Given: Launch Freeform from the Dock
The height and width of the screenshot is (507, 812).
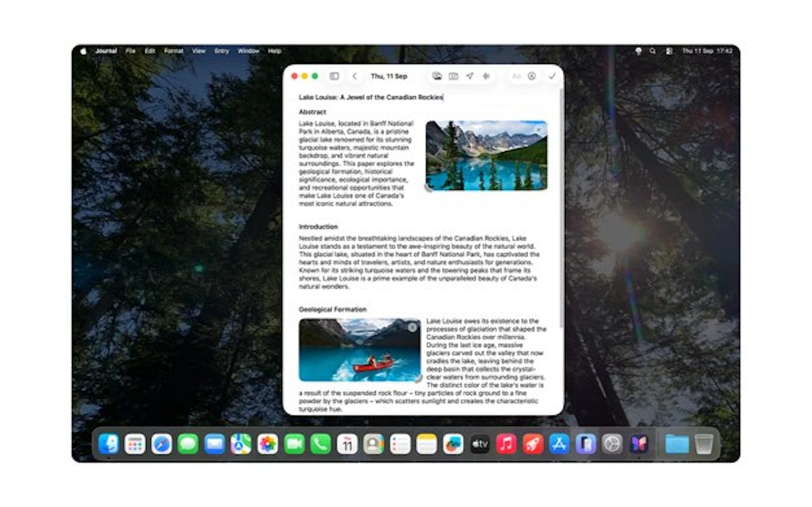Looking at the screenshot, I should [x=453, y=444].
